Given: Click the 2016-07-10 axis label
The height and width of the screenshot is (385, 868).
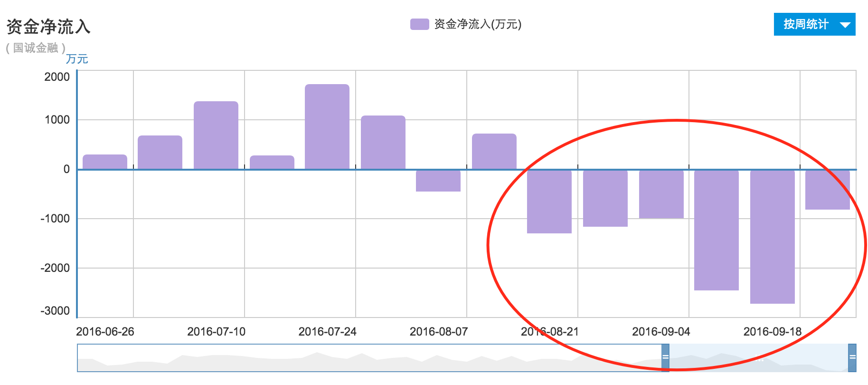Looking at the screenshot, I should (x=216, y=332).
